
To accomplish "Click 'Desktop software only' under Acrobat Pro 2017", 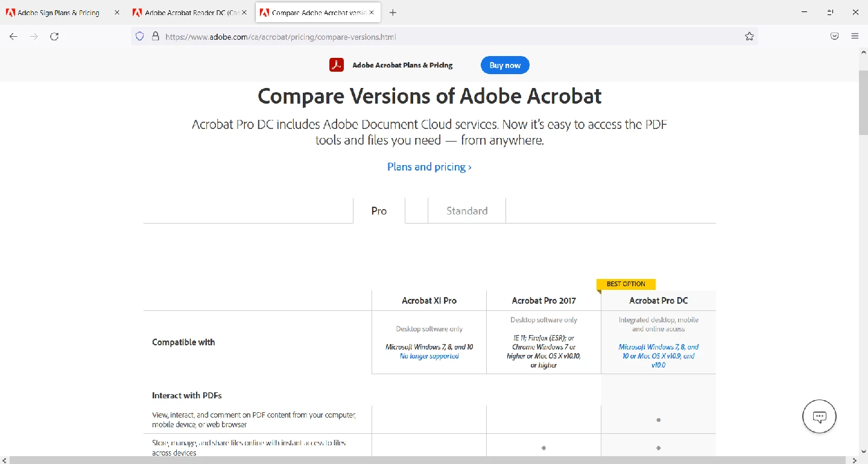I will click(543, 320).
